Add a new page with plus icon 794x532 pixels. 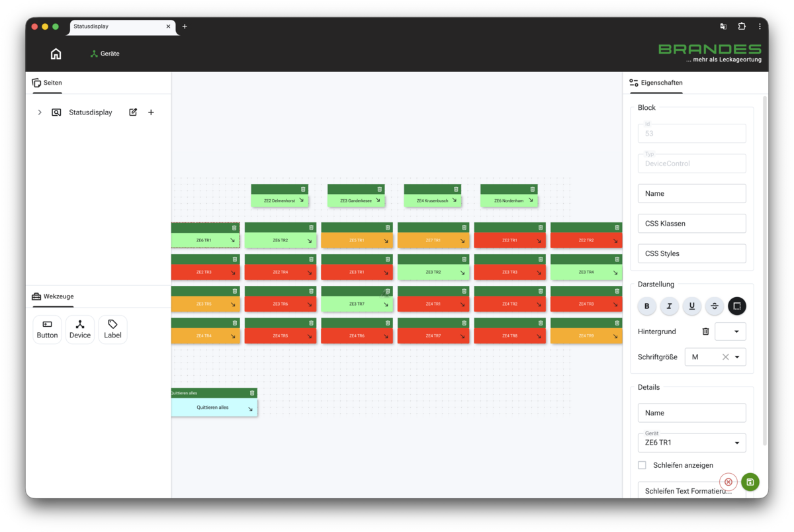[x=151, y=112]
